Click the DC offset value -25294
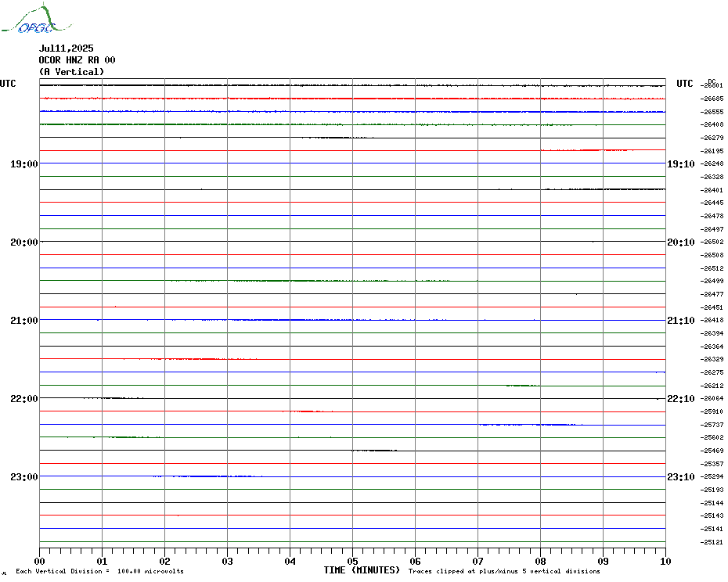 pyautogui.click(x=712, y=476)
